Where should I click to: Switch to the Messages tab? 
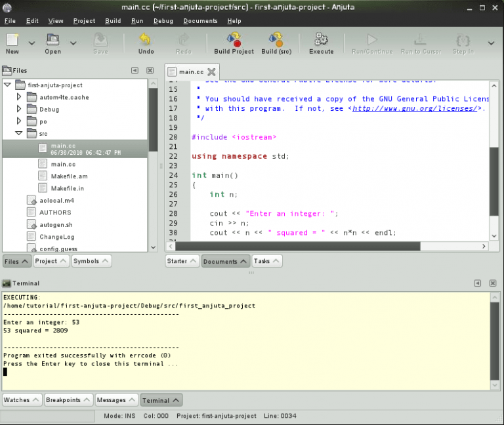coord(116,400)
